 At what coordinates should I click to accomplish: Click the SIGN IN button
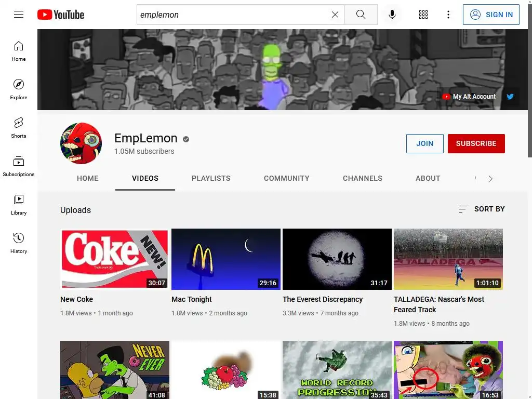491,15
